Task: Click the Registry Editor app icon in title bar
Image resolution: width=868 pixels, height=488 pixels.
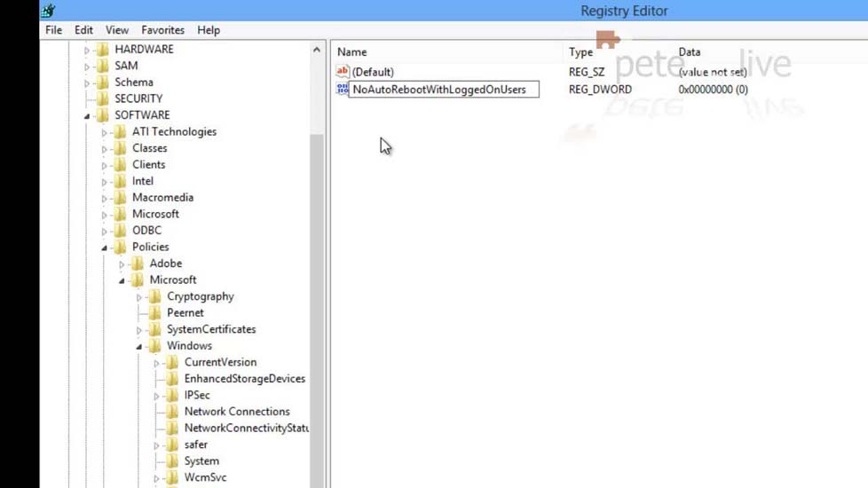Action: pos(48,10)
